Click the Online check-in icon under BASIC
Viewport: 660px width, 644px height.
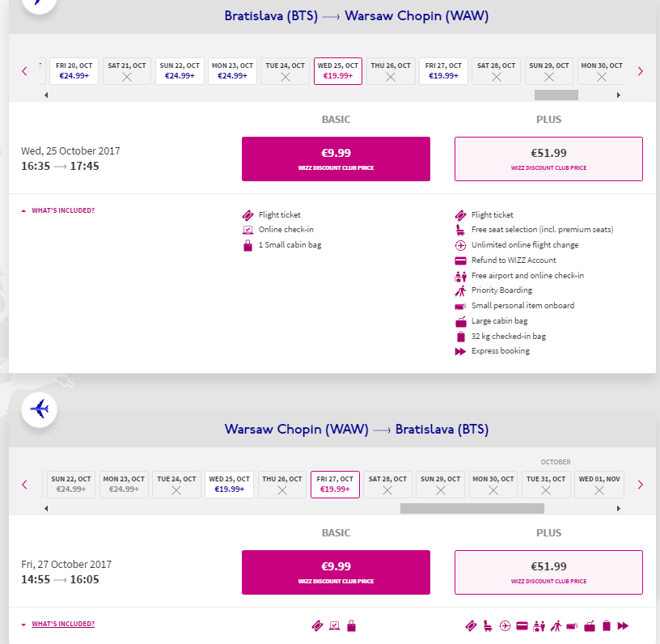[248, 230]
